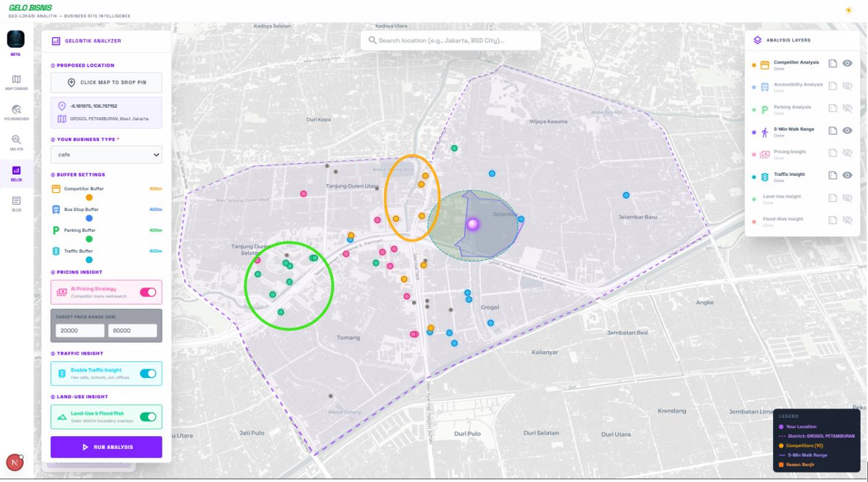Screen dimensions: 868x482
Task: Click the Competitors (10) legend entry
Action: pos(801,446)
